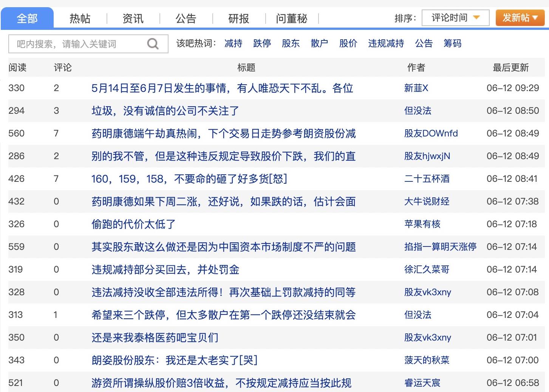Viewport: 549px width, 392px height.
Task: Click timestamp 06-12 07:38
Action: click(x=513, y=201)
